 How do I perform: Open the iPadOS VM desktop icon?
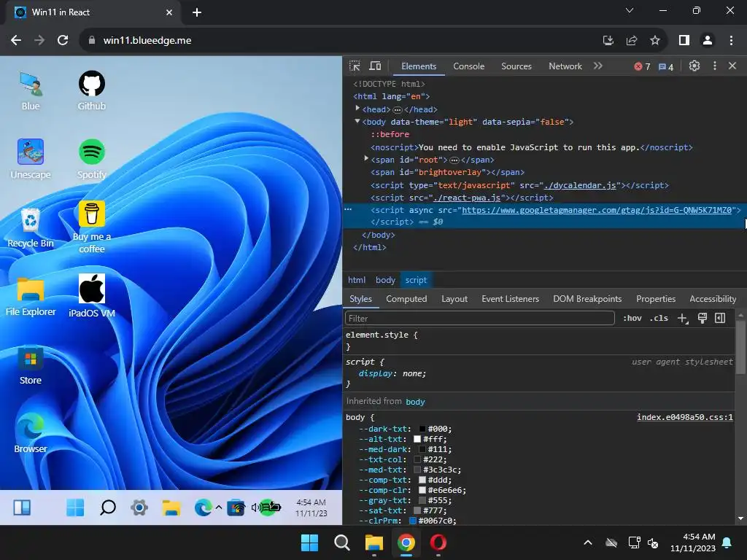(x=91, y=297)
